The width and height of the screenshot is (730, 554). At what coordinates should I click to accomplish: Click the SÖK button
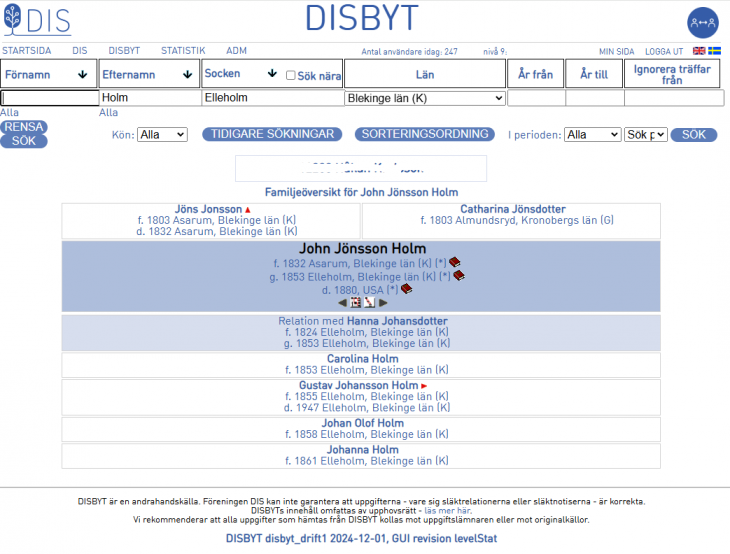tap(694, 135)
